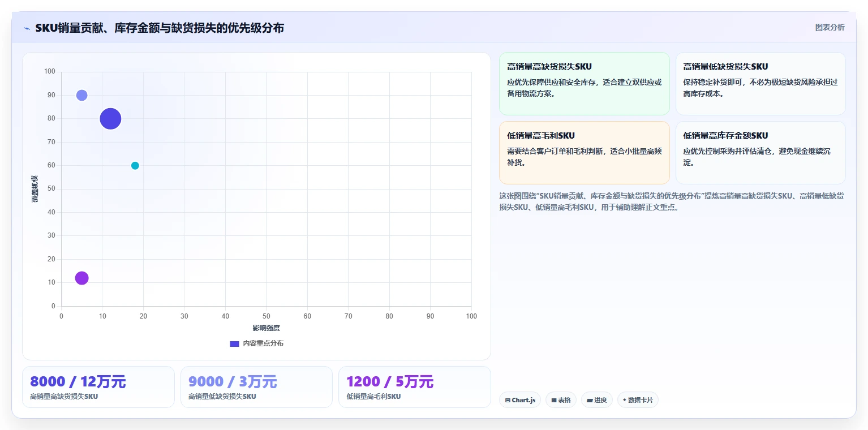The height and width of the screenshot is (430, 868).
Task: Click the 数据卡片 tag chip
Action: pos(638,400)
